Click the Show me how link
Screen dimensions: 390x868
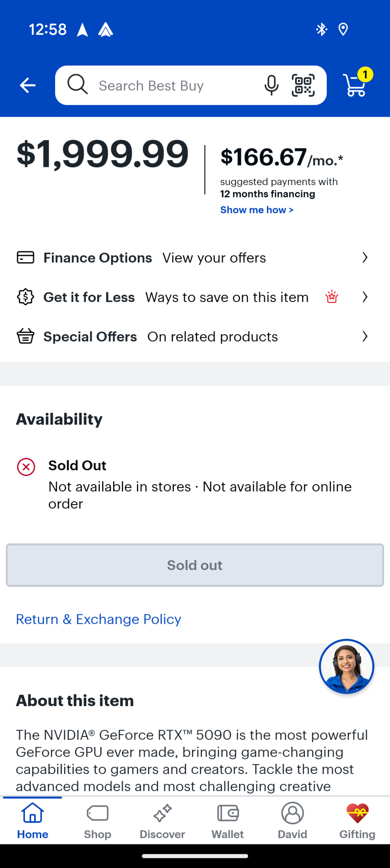(x=257, y=210)
